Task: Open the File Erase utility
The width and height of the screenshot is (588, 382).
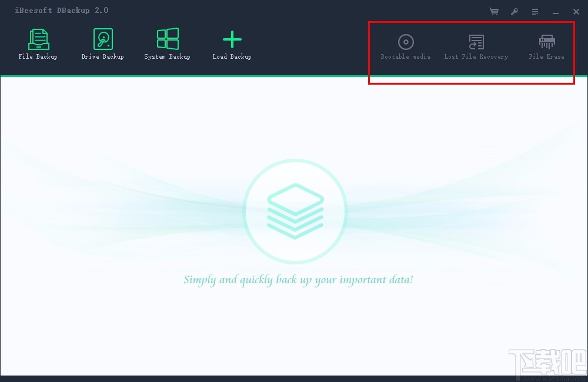Action: point(546,47)
